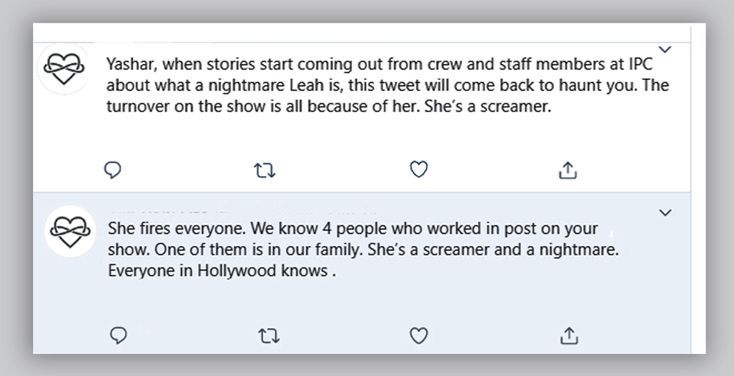The width and height of the screenshot is (734, 376).
Task: Click the blank header strip above the first tweet
Action: [361, 33]
